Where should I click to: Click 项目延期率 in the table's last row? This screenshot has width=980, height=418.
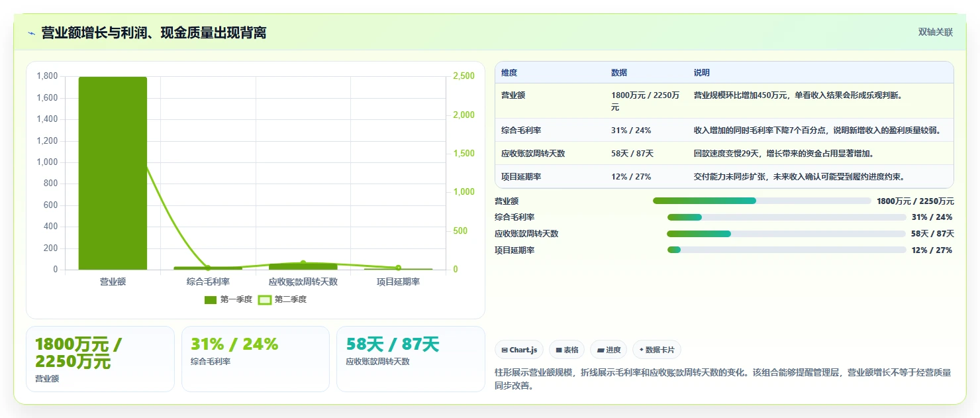click(x=521, y=177)
